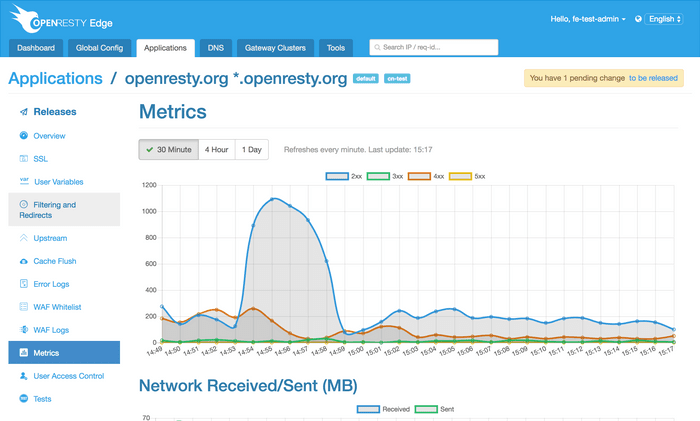
Task: Click the 'cn-test' label badge
Action: (x=397, y=79)
